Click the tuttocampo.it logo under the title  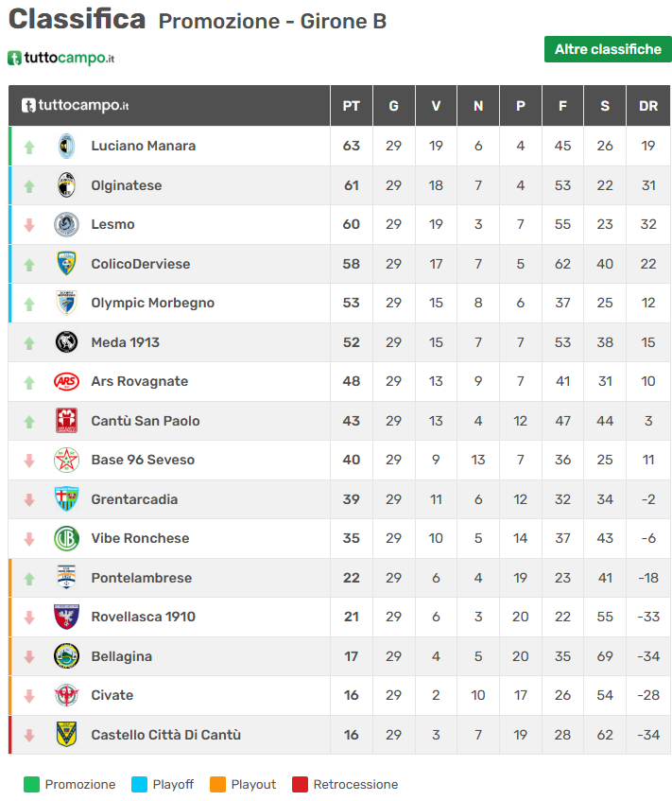[x=61, y=59]
